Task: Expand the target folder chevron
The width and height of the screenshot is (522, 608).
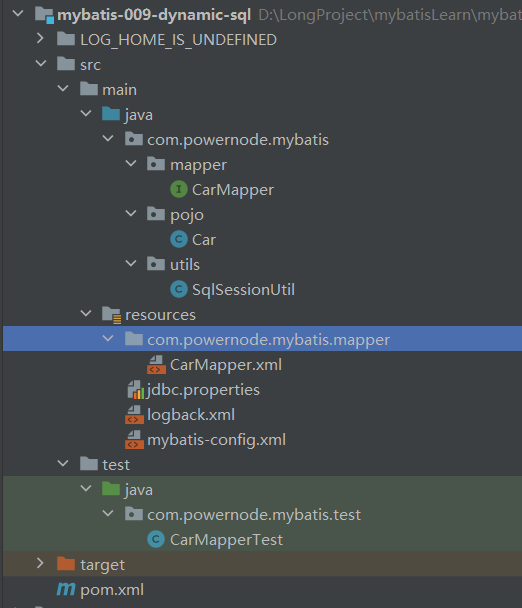Action: click(x=40, y=563)
